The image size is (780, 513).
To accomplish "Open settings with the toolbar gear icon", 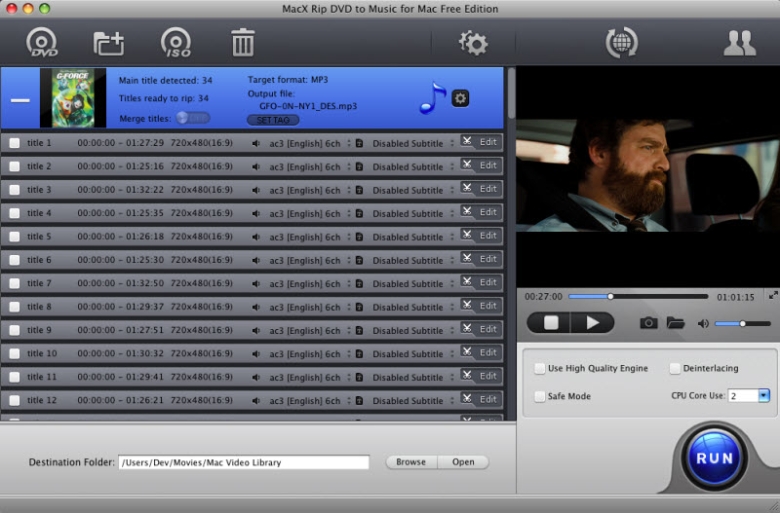I will (472, 42).
